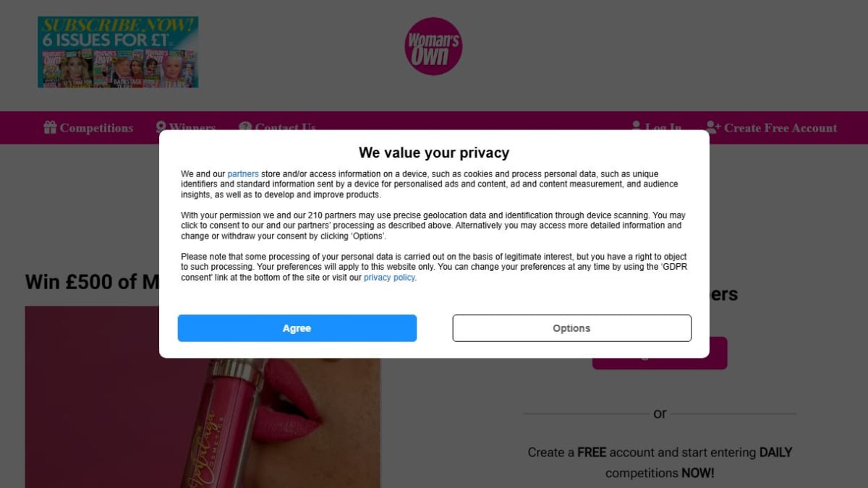This screenshot has height=488, width=868.
Task: Click the Winners pin icon
Action: [x=161, y=126]
